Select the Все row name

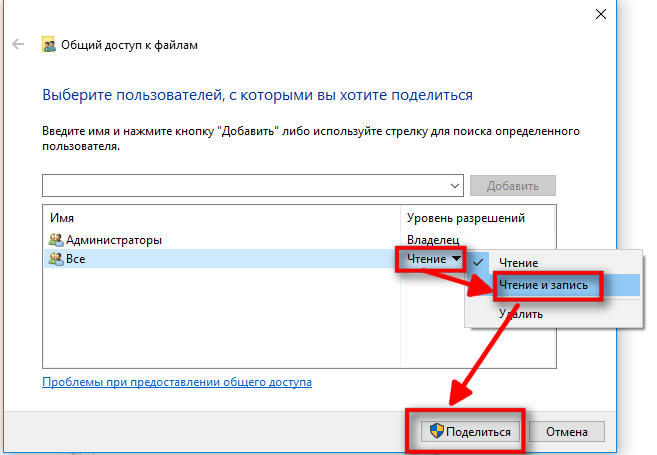(x=75, y=259)
